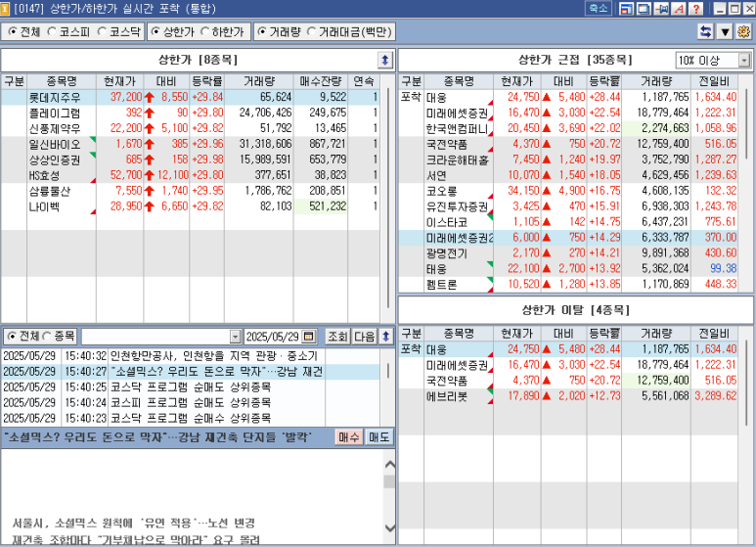Select the 일신바이오 row
The image size is (756, 547).
click(x=190, y=144)
